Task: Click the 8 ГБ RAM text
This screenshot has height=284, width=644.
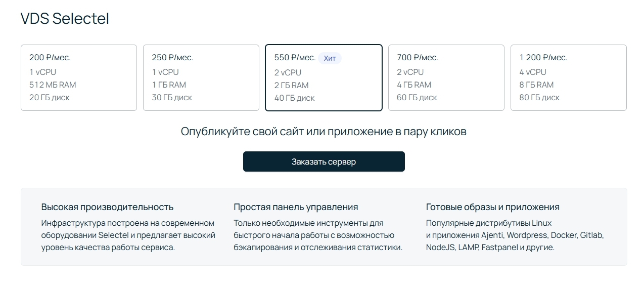Action: 536,85
